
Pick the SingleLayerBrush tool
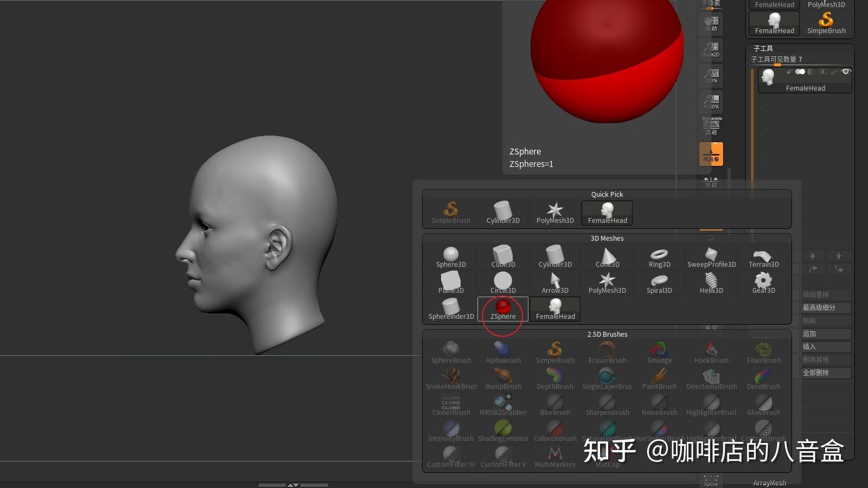point(607,379)
